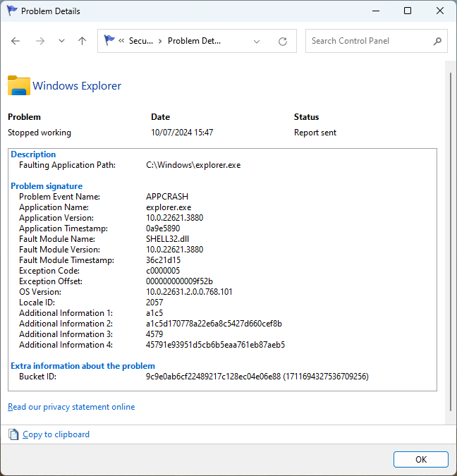The height and width of the screenshot is (476, 457).
Task: Click the 'Report sent' status text
Action: click(315, 133)
